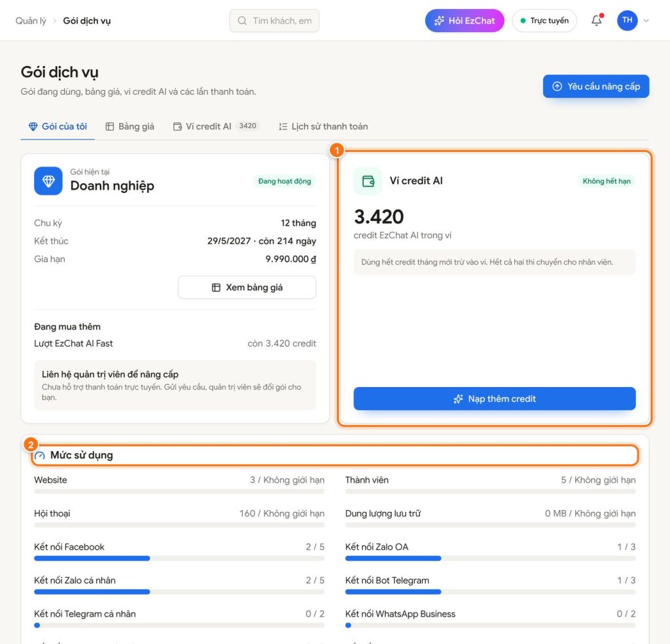The height and width of the screenshot is (644, 670).
Task: Click the 12 tháng cycle value
Action: (x=298, y=223)
